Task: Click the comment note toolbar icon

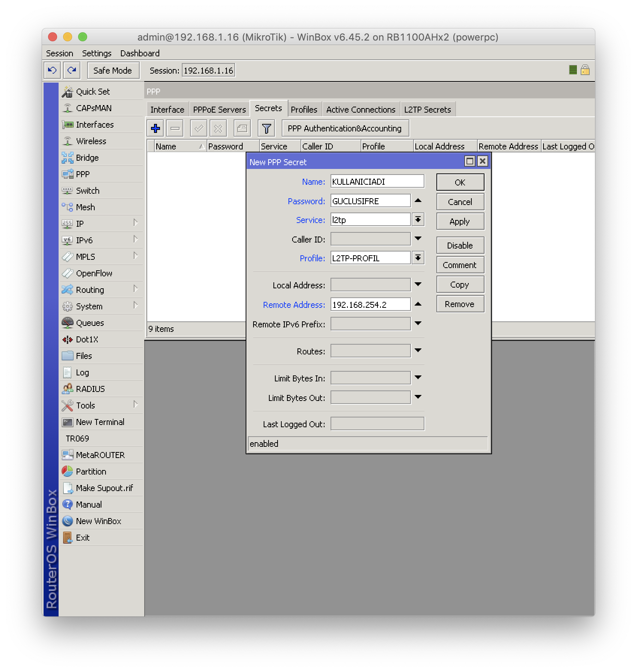Action: pos(242,128)
